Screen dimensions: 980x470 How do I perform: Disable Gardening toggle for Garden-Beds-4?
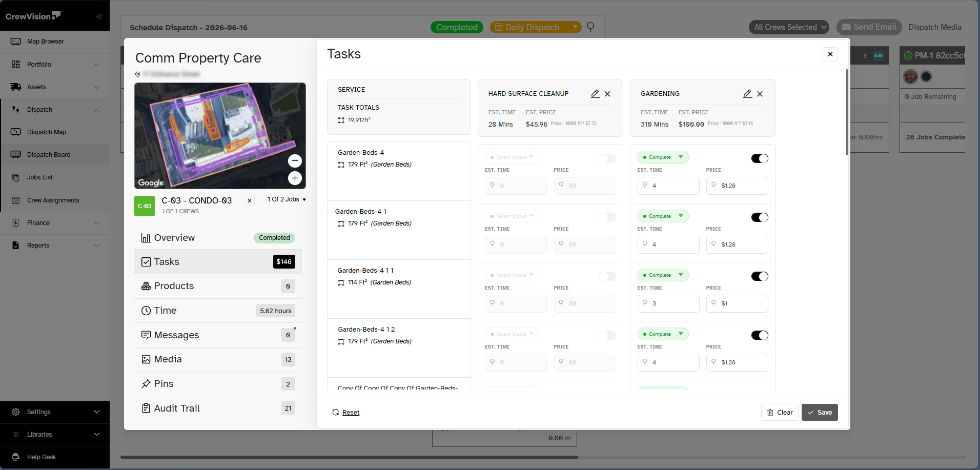pos(760,158)
